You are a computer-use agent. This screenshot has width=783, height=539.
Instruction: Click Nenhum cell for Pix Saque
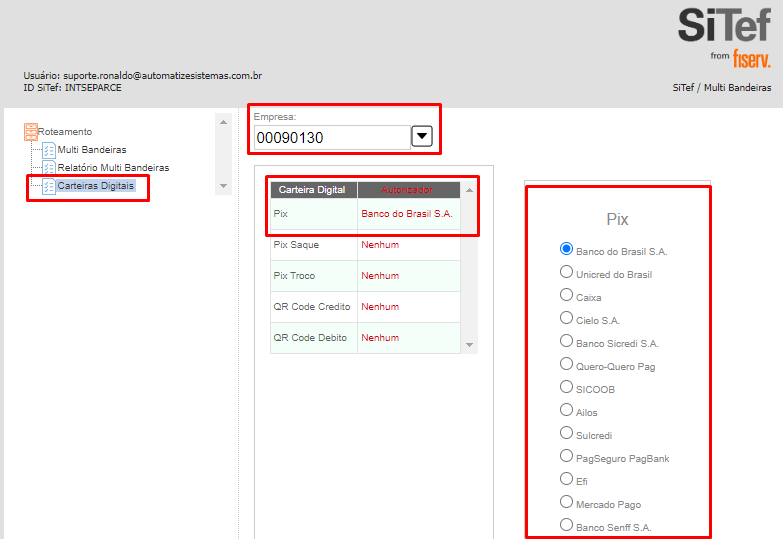tap(409, 245)
